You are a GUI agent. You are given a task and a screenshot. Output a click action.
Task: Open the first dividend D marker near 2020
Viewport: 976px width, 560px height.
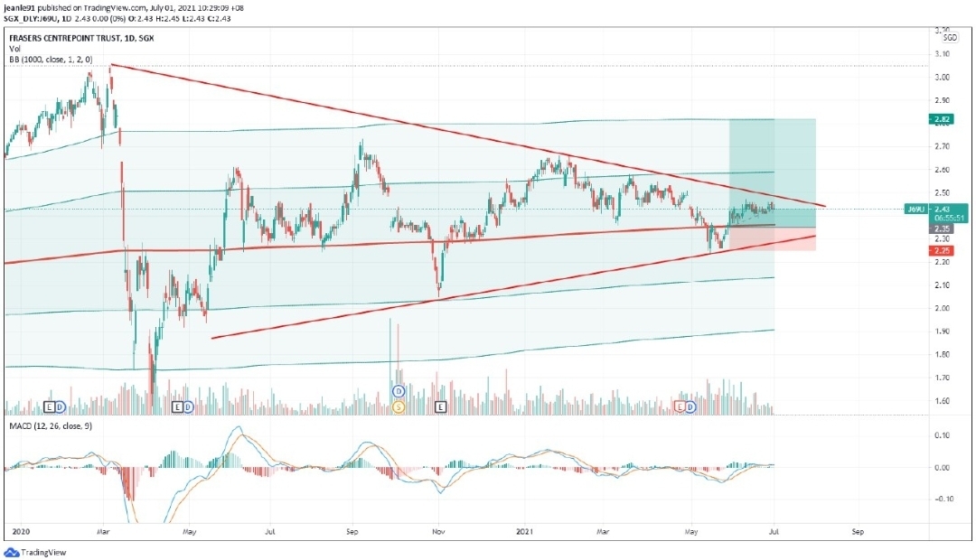point(60,407)
